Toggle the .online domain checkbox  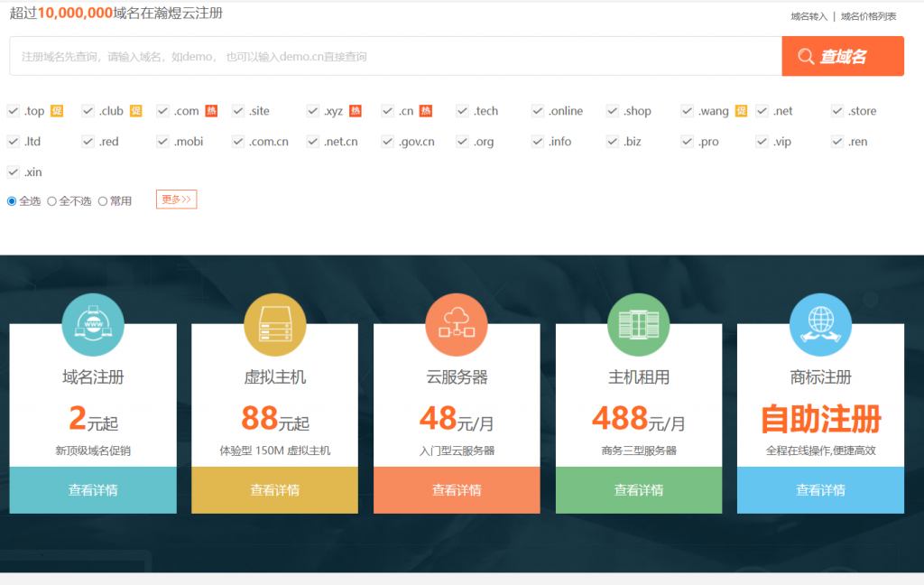click(x=538, y=111)
